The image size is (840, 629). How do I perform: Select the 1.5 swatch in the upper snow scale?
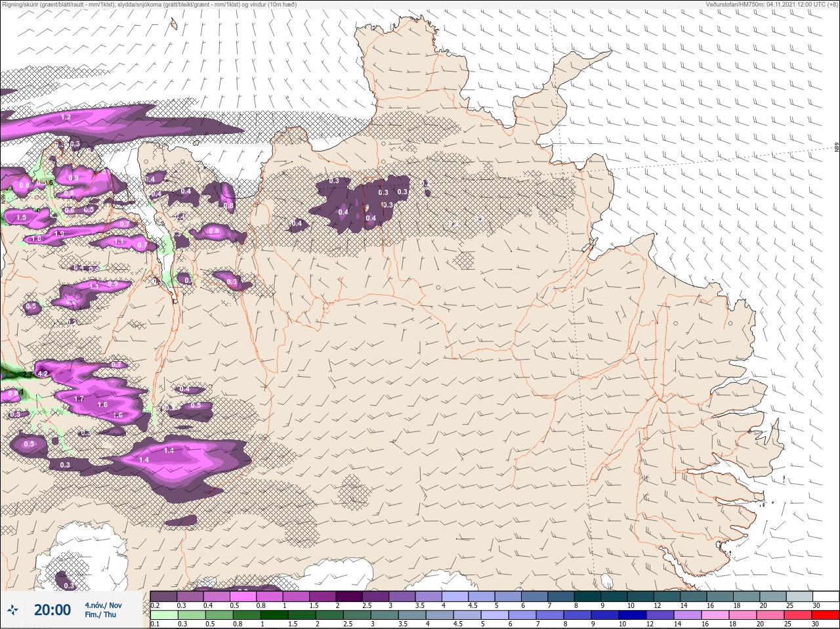323,596
